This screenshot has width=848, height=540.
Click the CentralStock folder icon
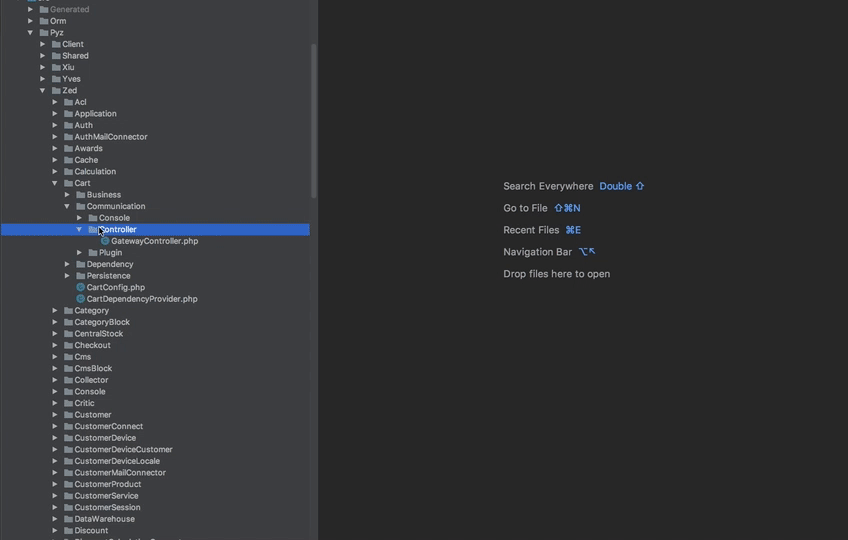(x=68, y=334)
